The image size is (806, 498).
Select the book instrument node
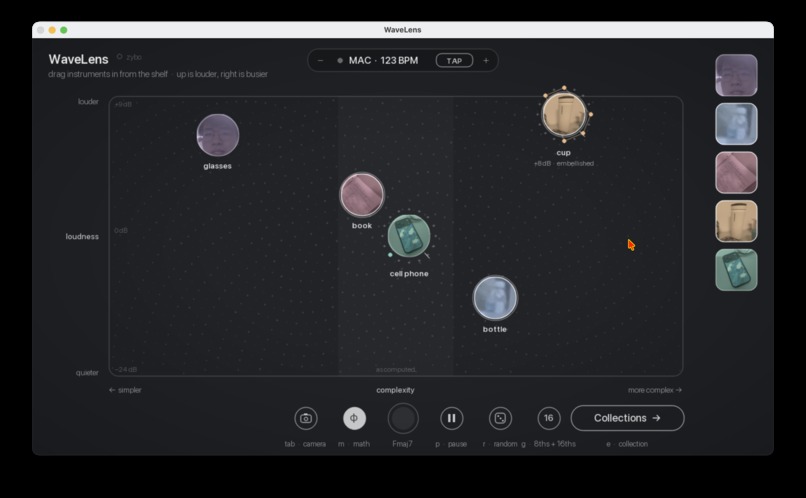click(362, 195)
